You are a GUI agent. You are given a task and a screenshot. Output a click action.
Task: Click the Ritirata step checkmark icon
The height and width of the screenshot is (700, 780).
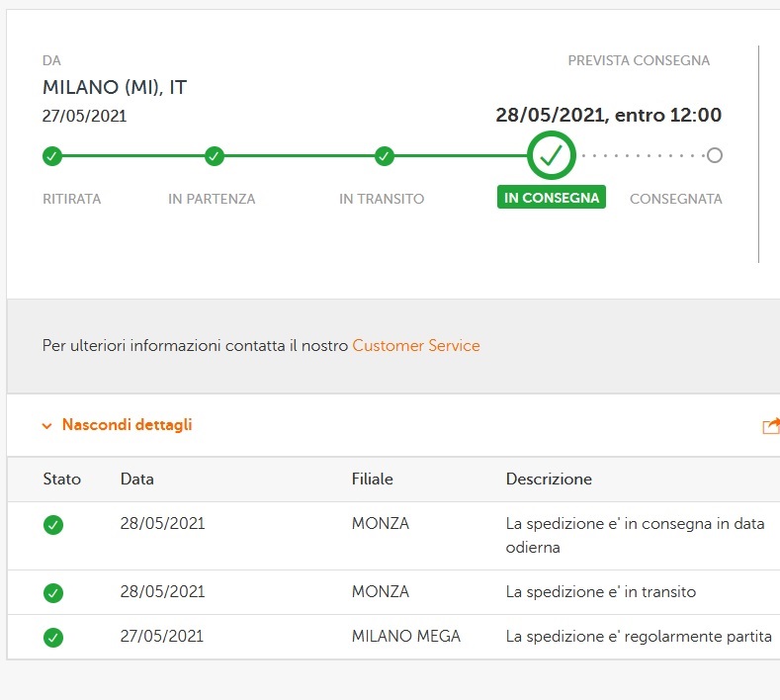[x=51, y=155]
